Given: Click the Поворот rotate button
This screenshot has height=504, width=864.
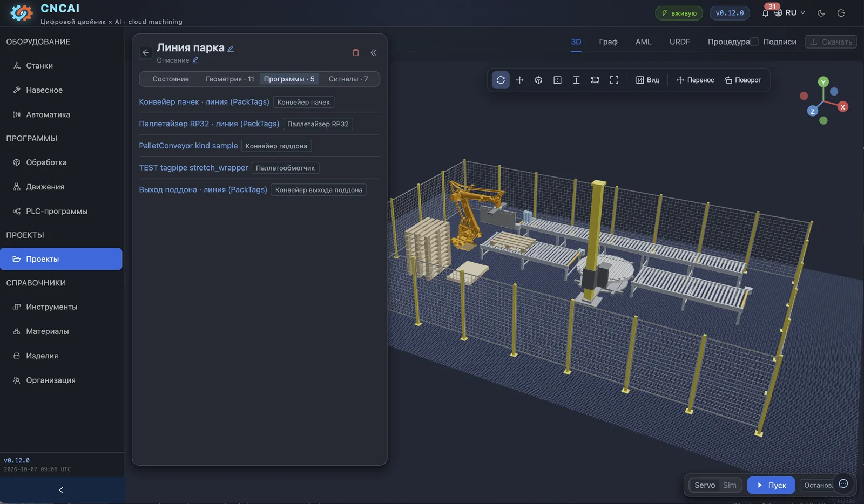Looking at the screenshot, I should click(743, 80).
